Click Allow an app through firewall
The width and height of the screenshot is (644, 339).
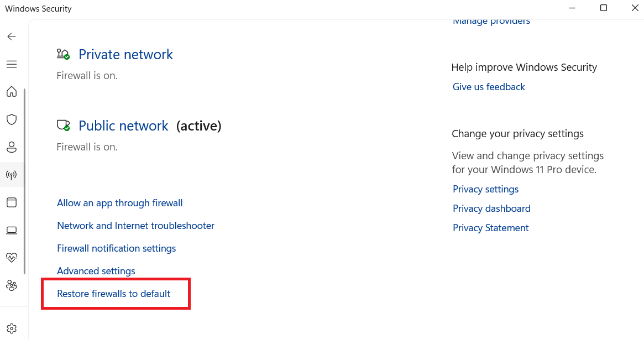point(119,203)
